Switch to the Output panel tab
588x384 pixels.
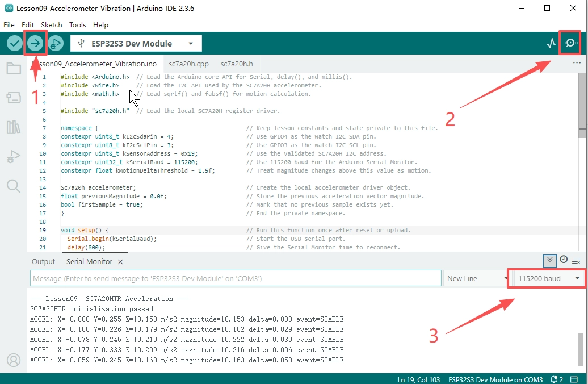click(x=43, y=262)
